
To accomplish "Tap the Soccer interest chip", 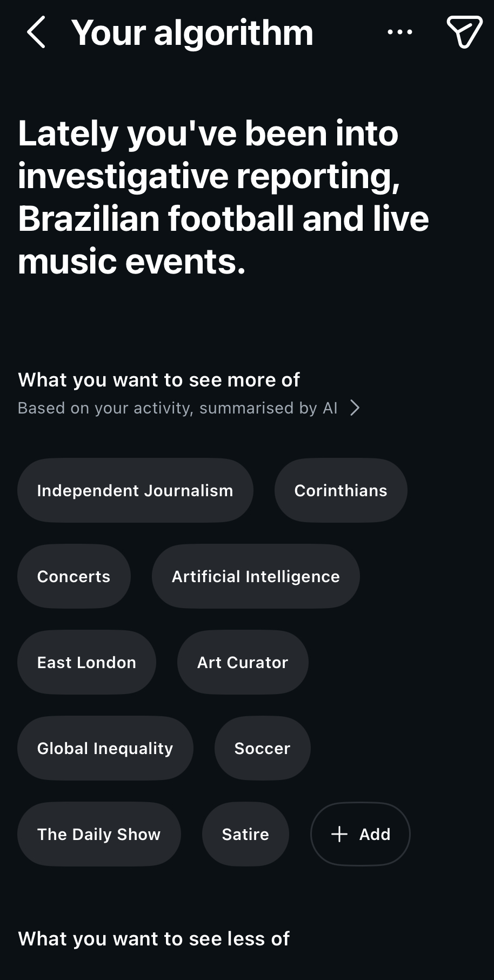I will click(x=262, y=748).
